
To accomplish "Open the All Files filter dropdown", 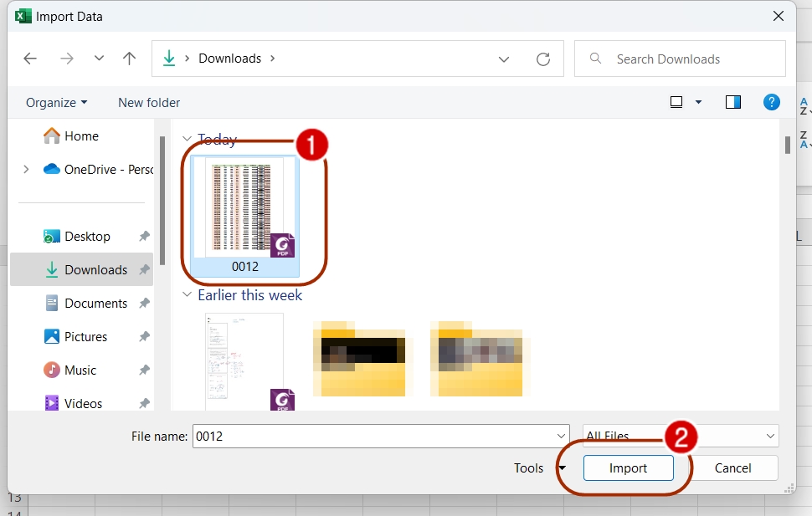I will coord(769,436).
